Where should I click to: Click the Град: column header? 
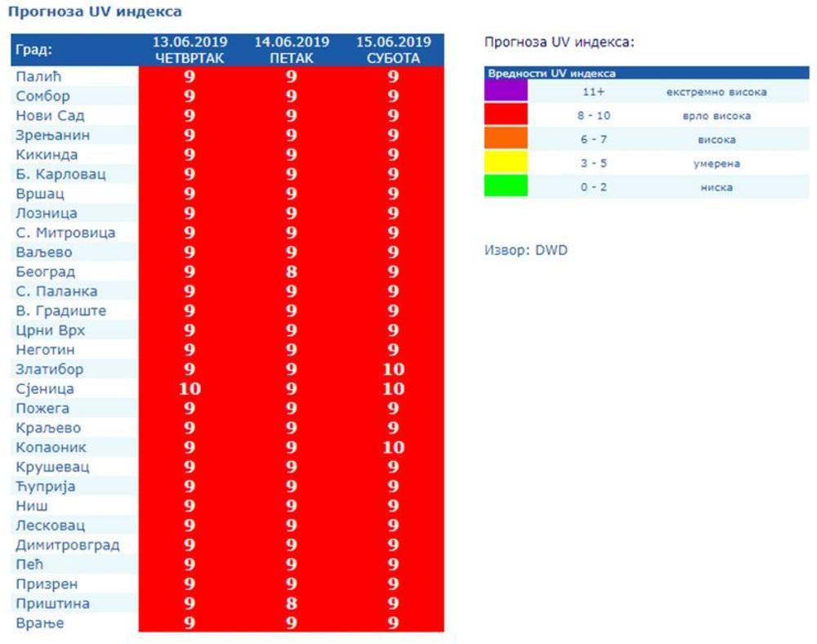click(34, 51)
